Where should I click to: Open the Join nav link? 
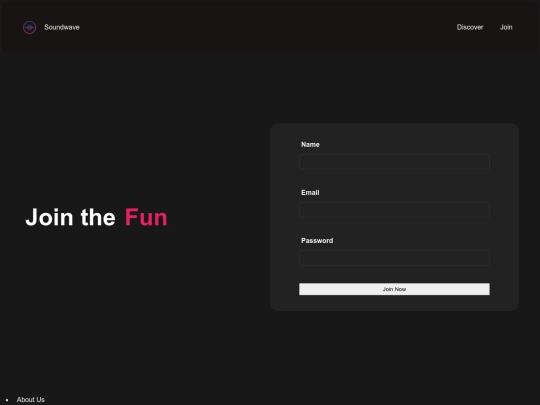[x=506, y=27]
